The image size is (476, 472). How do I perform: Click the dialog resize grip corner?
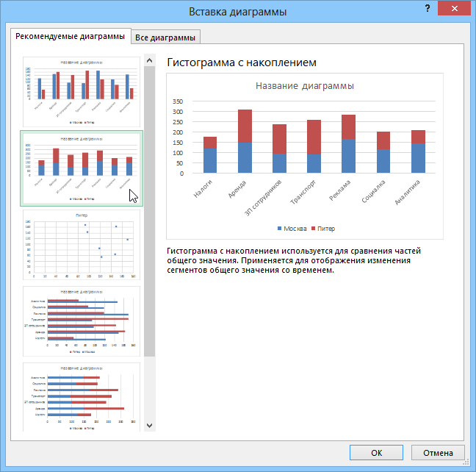coord(466,463)
